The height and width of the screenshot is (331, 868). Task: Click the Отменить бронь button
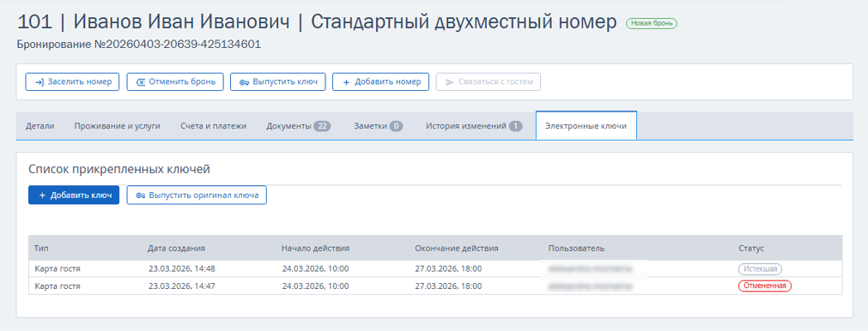click(175, 81)
